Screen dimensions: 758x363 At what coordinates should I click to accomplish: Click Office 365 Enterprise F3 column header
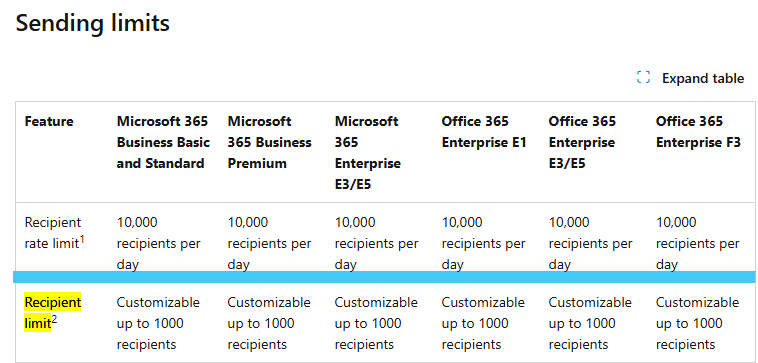(699, 132)
